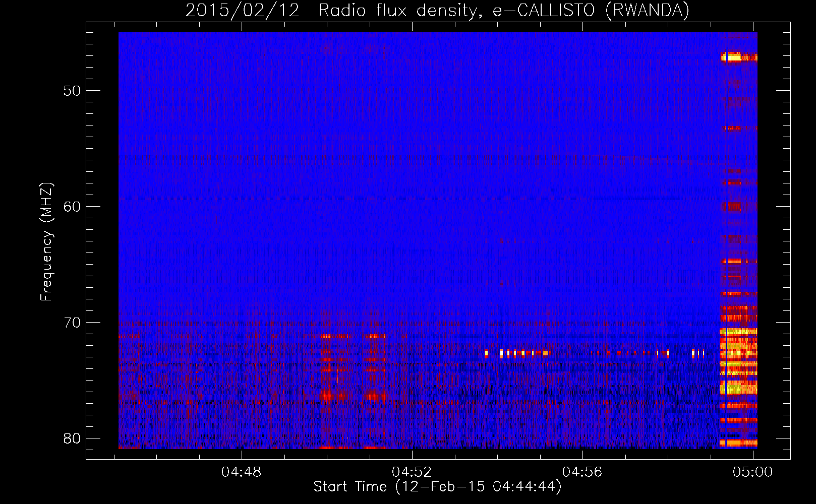Click the '80' frequency tick label
816x504 pixels.
coord(72,438)
